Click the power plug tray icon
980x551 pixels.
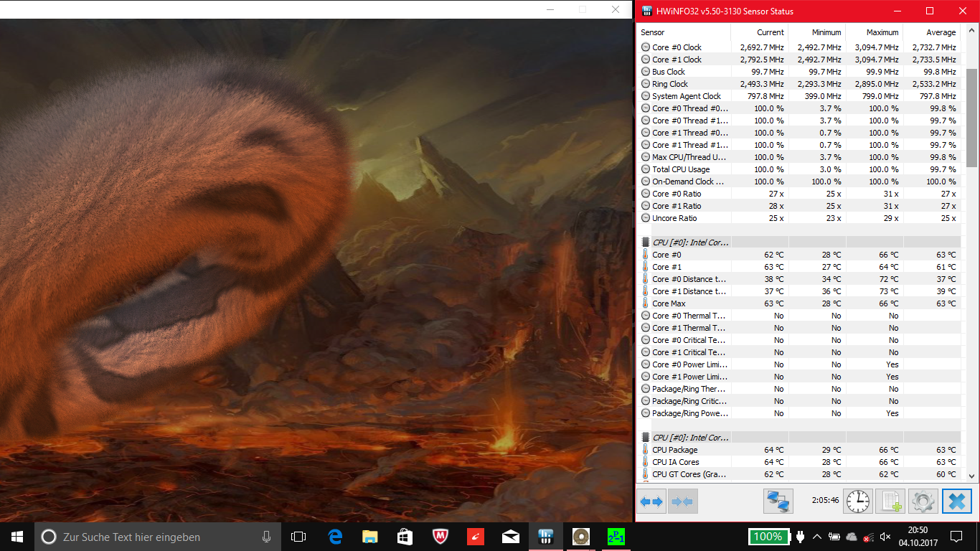800,537
